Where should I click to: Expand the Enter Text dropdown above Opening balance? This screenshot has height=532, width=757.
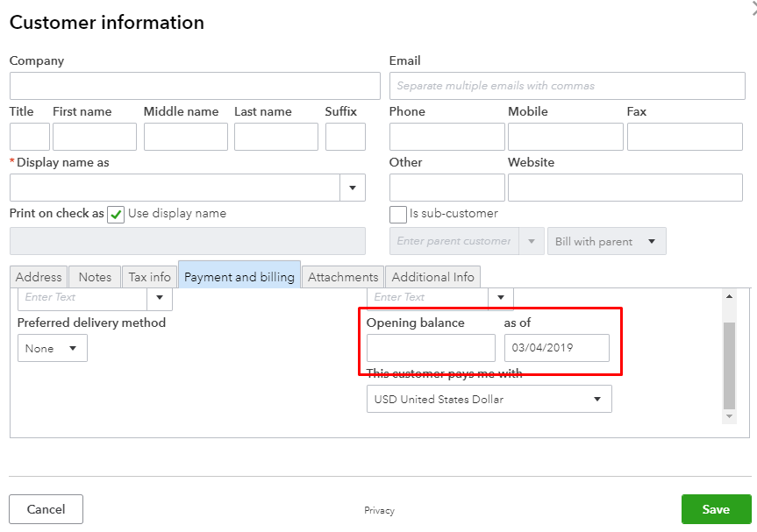[501, 298]
